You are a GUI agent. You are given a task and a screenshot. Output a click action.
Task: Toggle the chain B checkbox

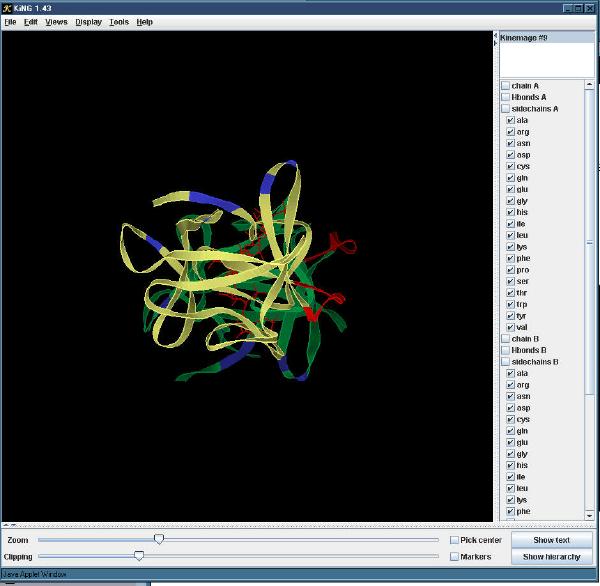(505, 339)
